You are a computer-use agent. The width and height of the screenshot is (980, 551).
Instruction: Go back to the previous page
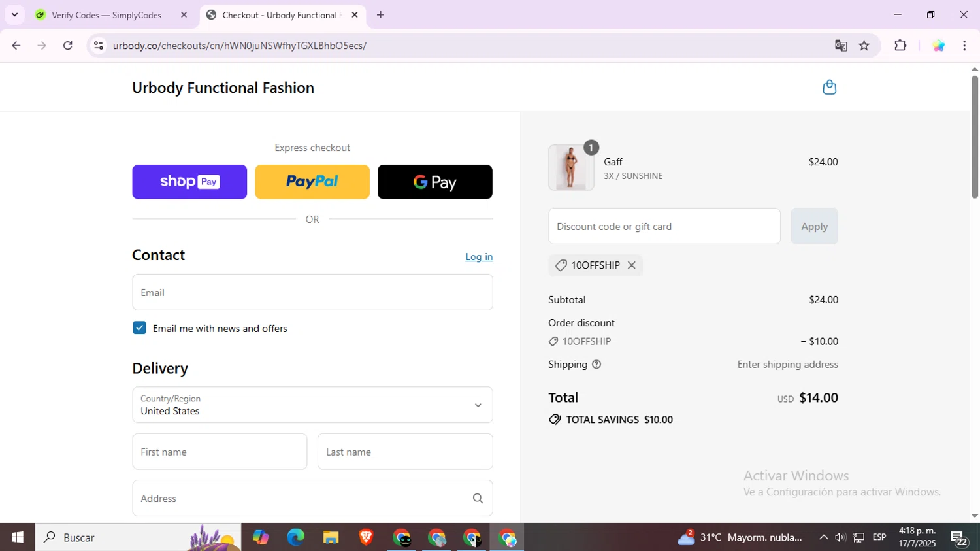coord(16,46)
